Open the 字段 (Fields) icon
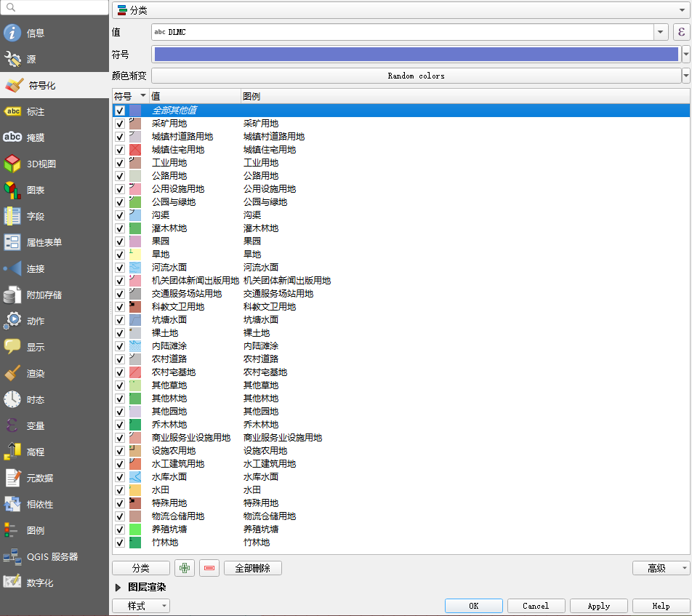 point(12,216)
